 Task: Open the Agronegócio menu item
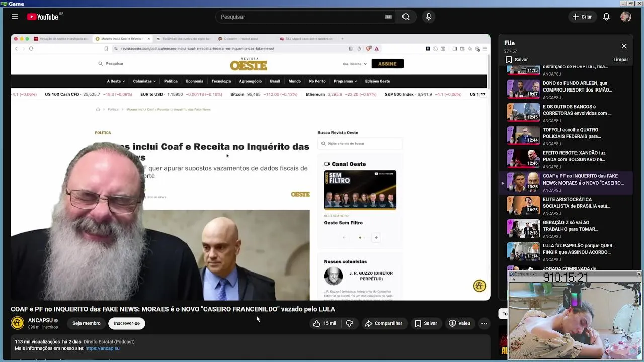(251, 81)
